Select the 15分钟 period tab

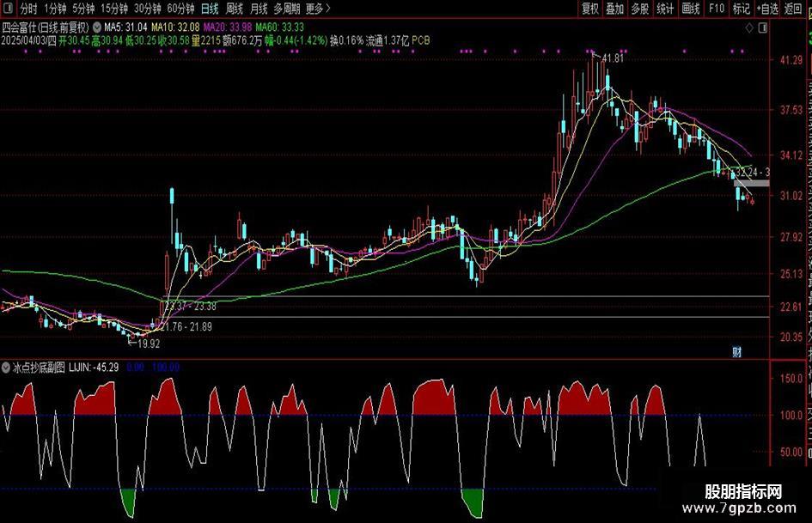(x=114, y=9)
